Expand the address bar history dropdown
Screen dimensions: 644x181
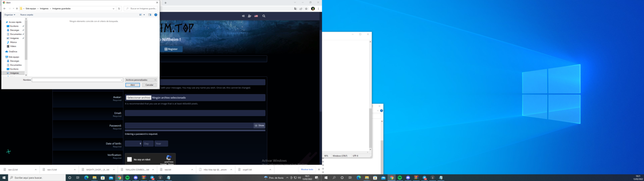pos(114,8)
